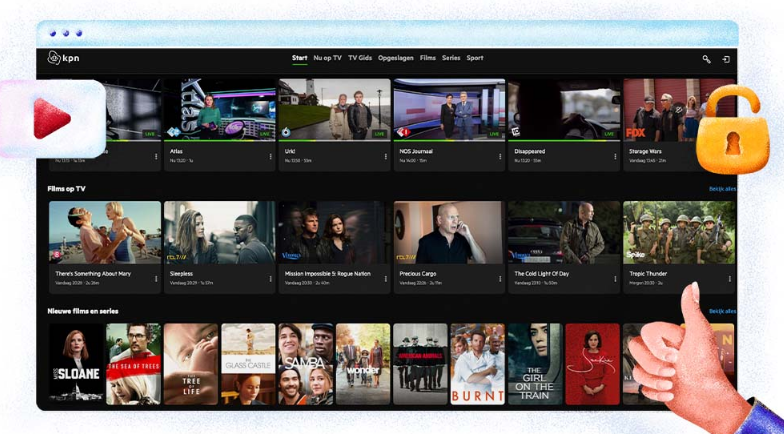Click the Nieuwe films en series heading

click(x=83, y=312)
